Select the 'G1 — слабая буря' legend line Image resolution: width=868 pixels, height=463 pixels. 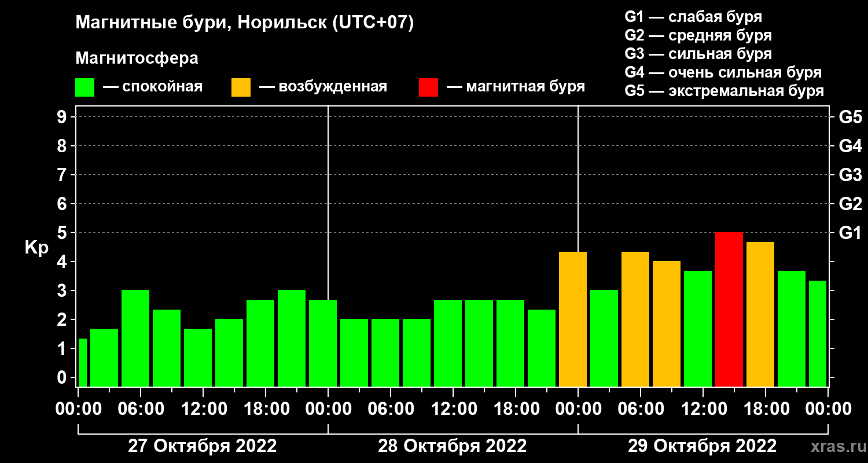[693, 17]
